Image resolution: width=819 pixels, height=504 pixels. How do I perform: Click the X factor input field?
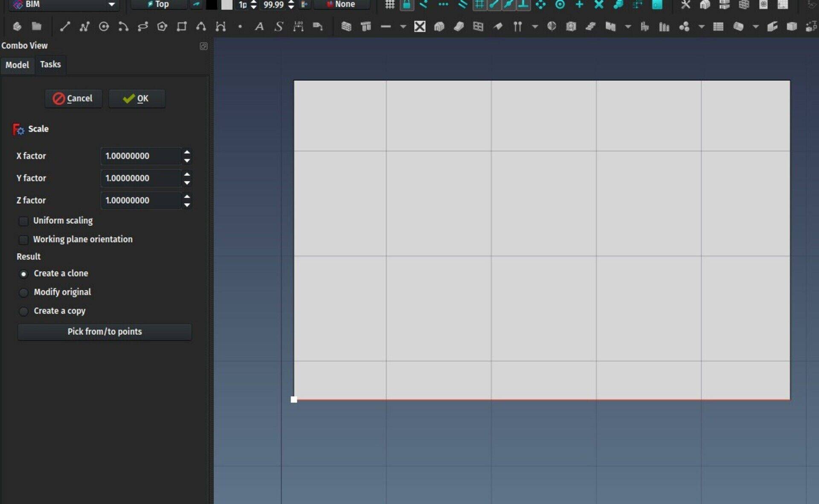point(141,156)
